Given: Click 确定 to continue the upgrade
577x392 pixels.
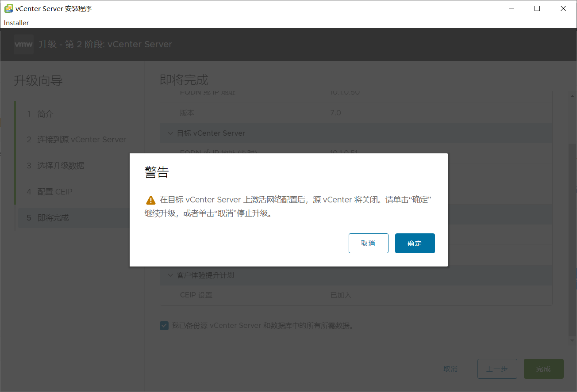Looking at the screenshot, I should click(415, 243).
